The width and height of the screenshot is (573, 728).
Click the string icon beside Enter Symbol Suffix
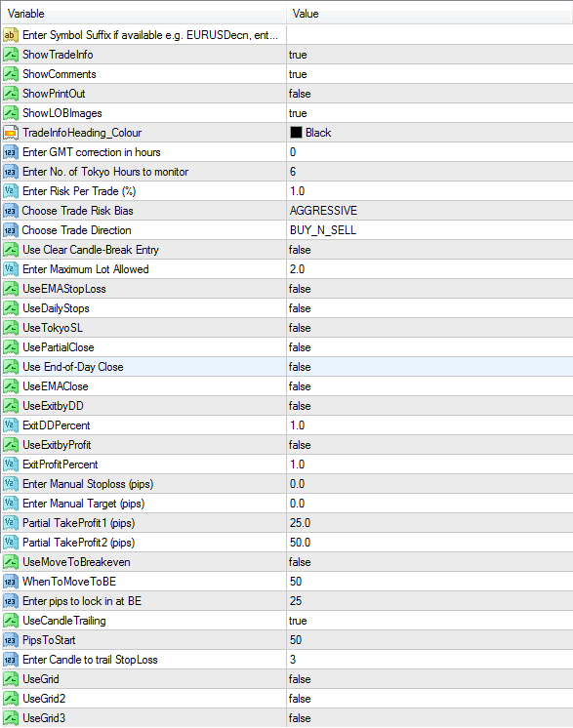point(10,35)
